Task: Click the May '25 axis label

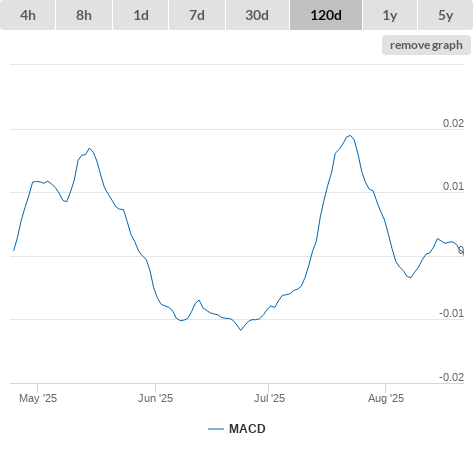Action: pyautogui.click(x=38, y=398)
